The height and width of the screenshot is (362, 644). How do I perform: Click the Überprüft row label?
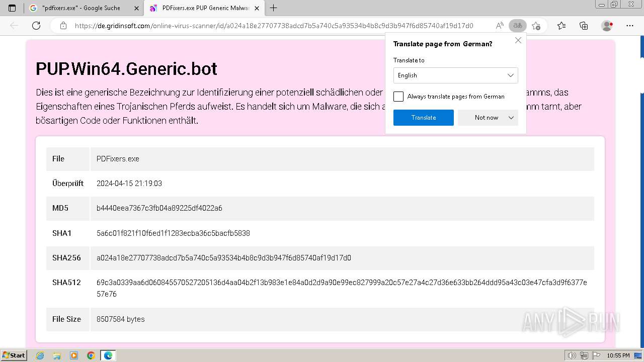[x=68, y=184]
